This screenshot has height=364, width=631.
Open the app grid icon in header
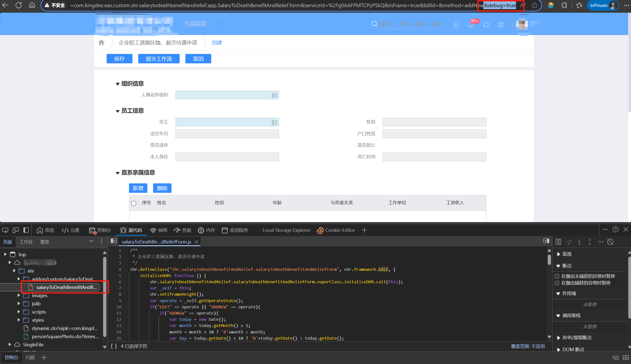coord(501,25)
